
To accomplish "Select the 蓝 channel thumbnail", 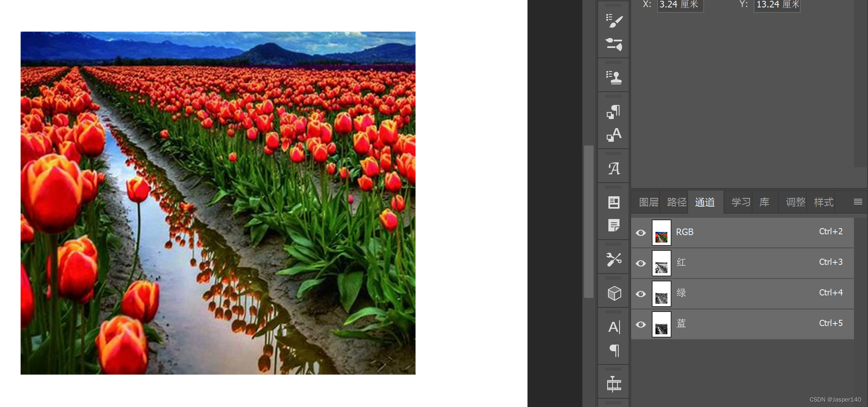I will pyautogui.click(x=661, y=324).
